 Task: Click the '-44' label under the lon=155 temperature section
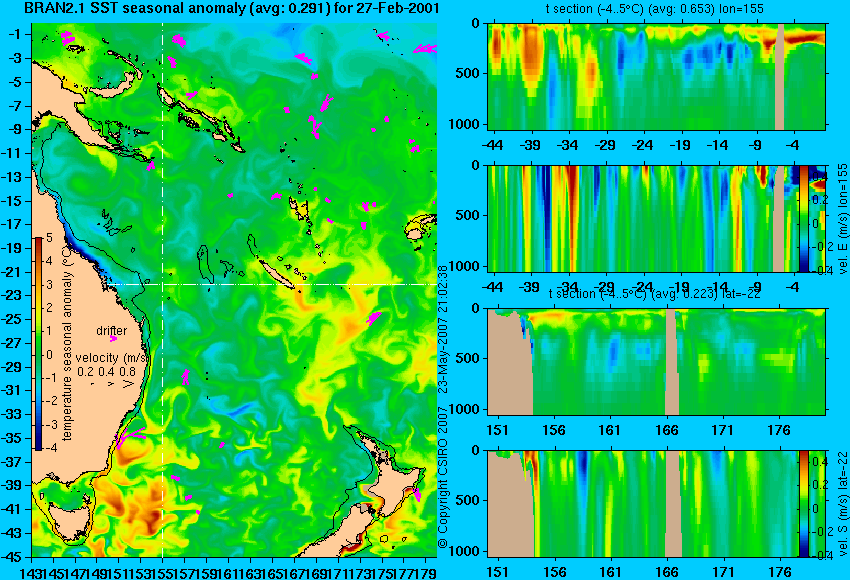(x=492, y=145)
